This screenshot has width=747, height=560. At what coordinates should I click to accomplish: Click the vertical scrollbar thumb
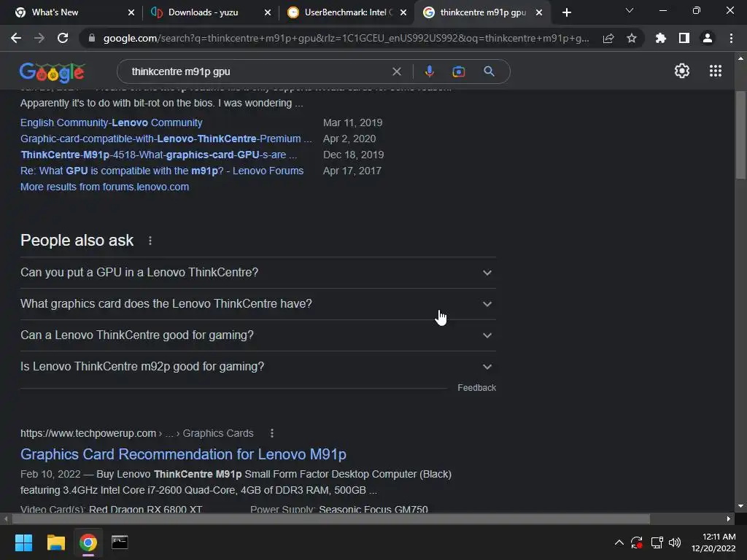pyautogui.click(x=740, y=135)
